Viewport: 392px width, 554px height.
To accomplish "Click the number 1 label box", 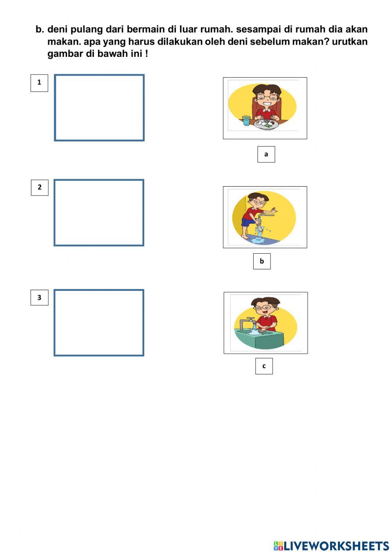I will [x=39, y=83].
